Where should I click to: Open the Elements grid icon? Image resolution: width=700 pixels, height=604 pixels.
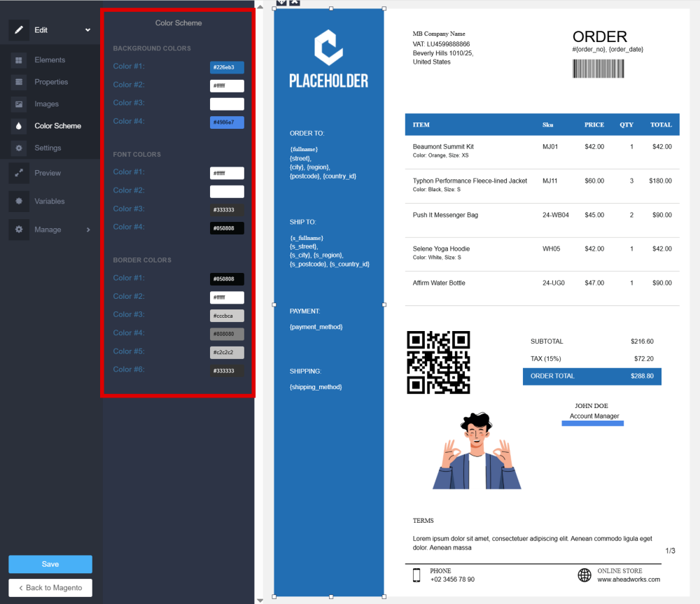coord(19,59)
